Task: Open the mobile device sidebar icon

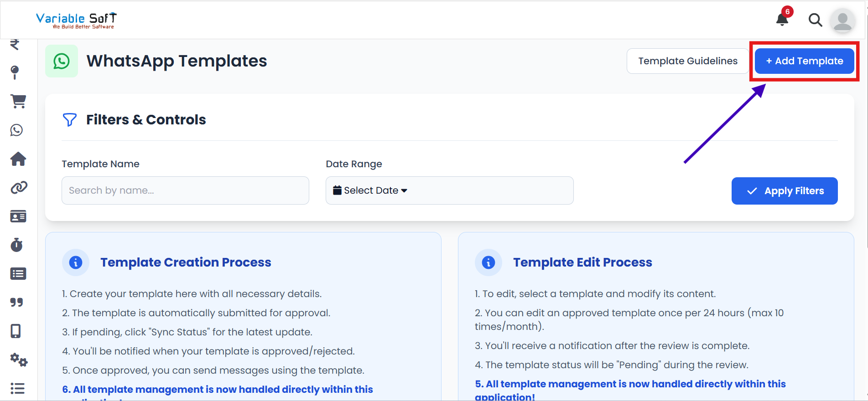Action: point(16,331)
